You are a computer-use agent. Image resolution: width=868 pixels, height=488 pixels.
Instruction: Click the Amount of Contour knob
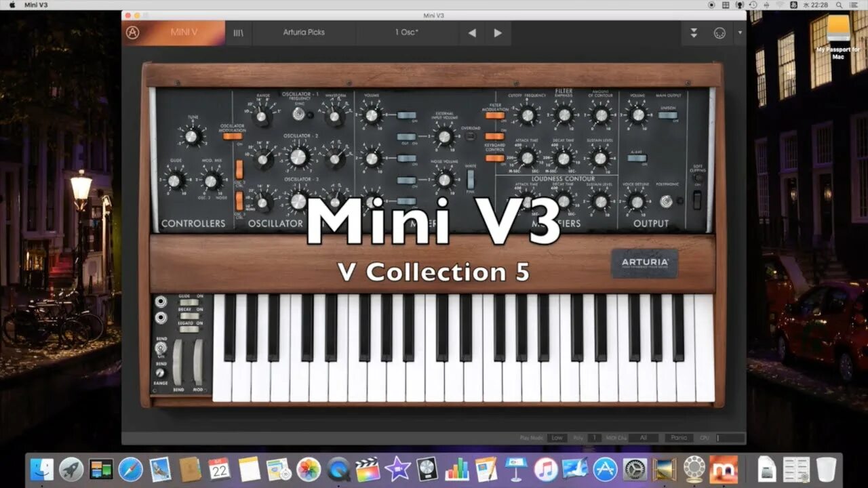pyautogui.click(x=601, y=115)
